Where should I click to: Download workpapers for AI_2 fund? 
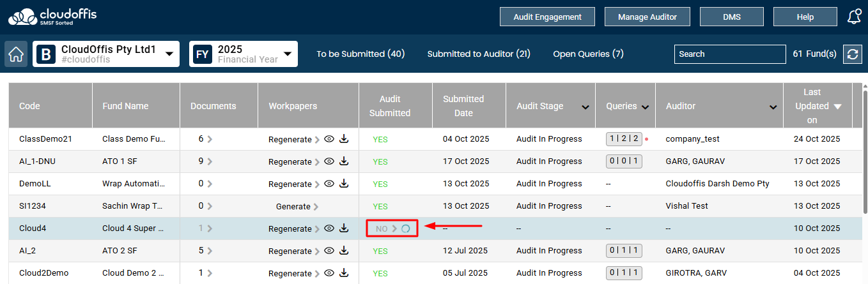coord(344,251)
